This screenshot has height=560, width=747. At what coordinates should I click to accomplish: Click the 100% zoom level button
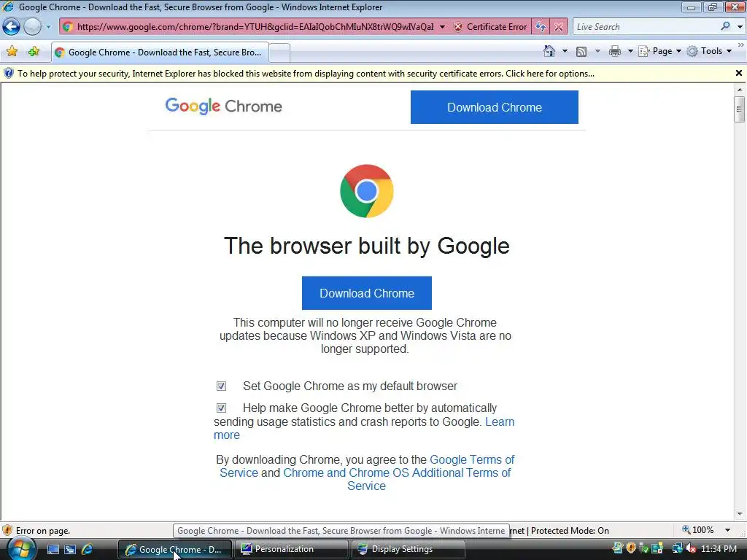(698, 530)
